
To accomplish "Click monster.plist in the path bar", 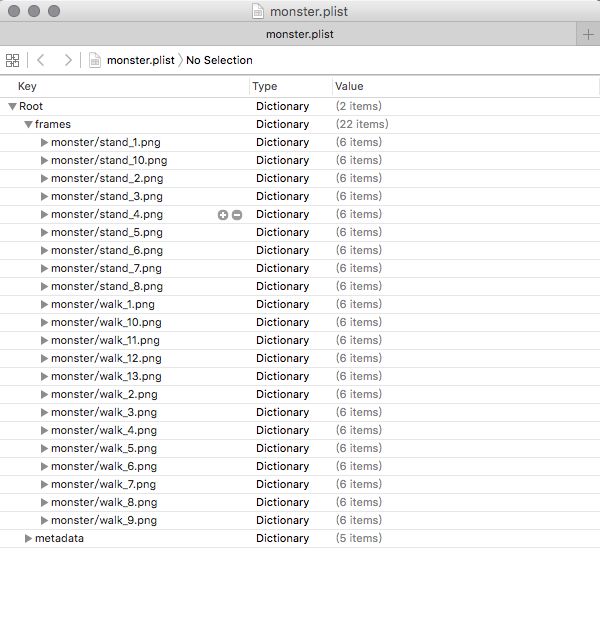I will pos(141,60).
